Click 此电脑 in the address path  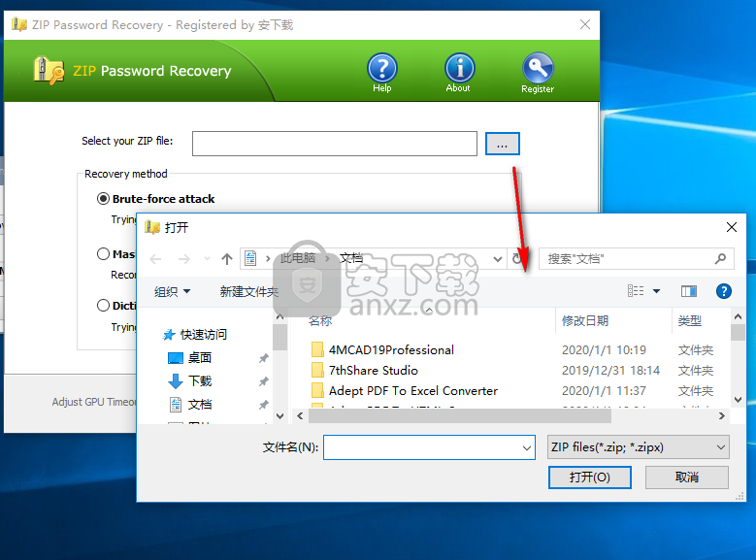[298, 258]
